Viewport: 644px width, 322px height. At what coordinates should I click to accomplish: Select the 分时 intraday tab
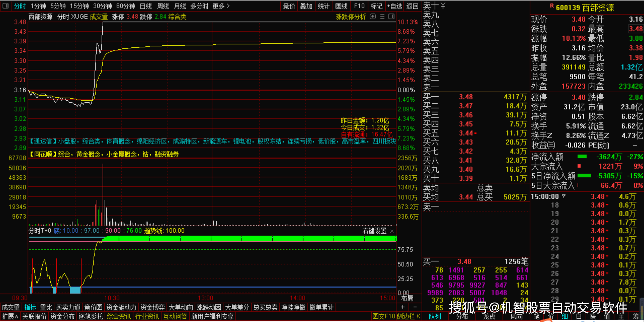[x=20, y=6]
